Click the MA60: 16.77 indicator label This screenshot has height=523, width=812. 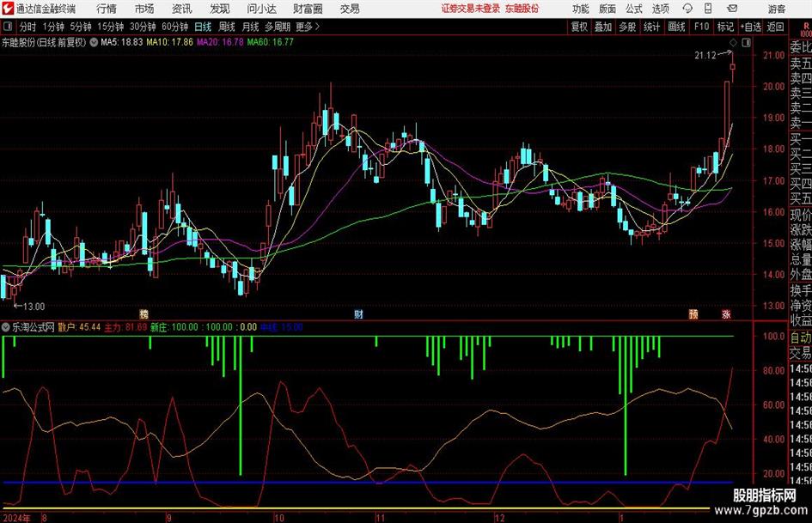click(x=271, y=42)
